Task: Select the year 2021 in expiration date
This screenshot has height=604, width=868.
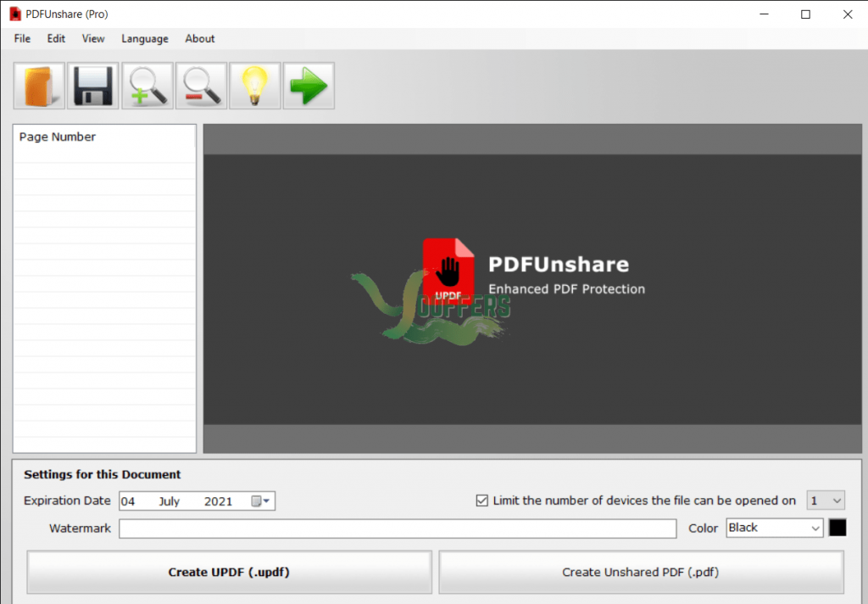Action: [218, 501]
